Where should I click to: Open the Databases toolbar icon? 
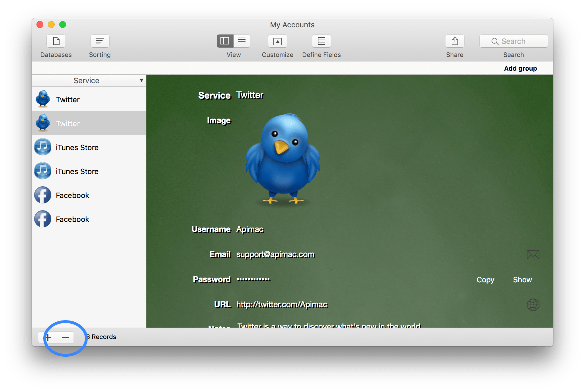click(56, 41)
